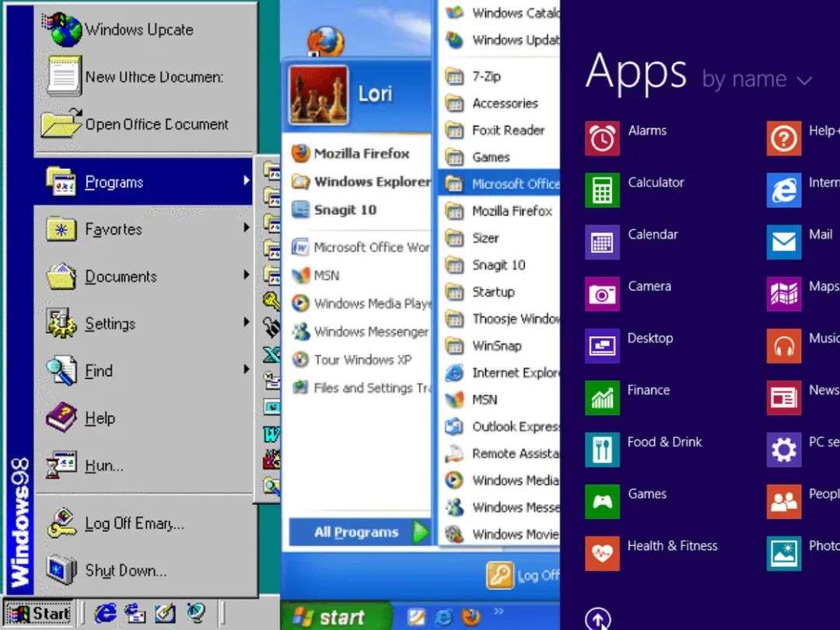Select the Find menu entry
Image resolution: width=840 pixels, height=630 pixels.
tap(145, 371)
